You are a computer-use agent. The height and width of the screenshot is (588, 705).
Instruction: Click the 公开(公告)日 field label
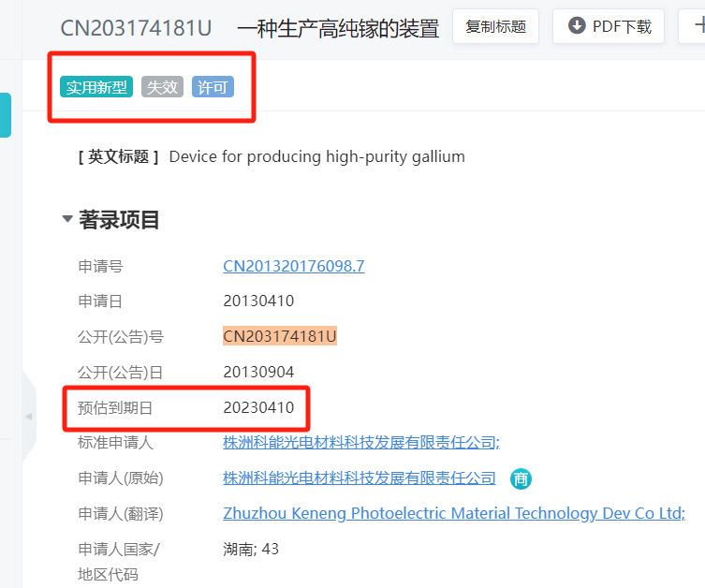120,373
